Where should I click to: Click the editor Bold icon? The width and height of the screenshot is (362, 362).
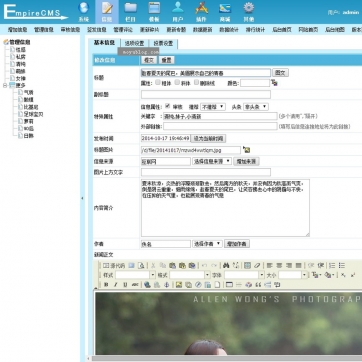(106, 285)
